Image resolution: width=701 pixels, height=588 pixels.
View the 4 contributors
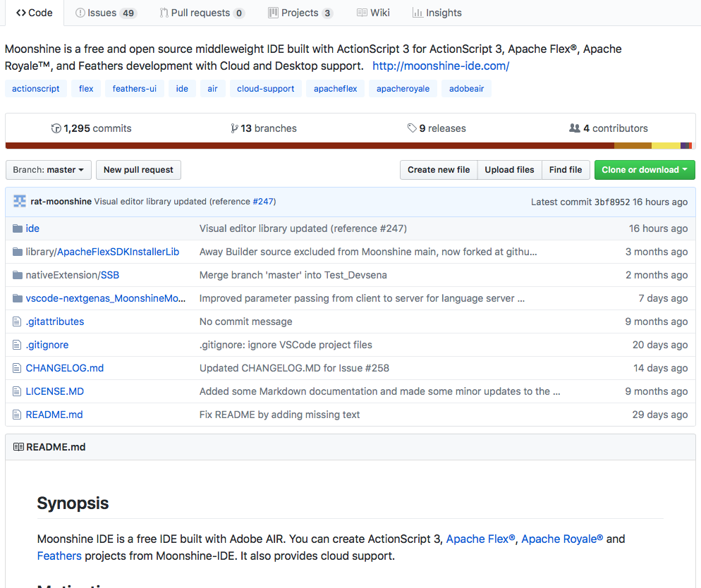click(608, 129)
